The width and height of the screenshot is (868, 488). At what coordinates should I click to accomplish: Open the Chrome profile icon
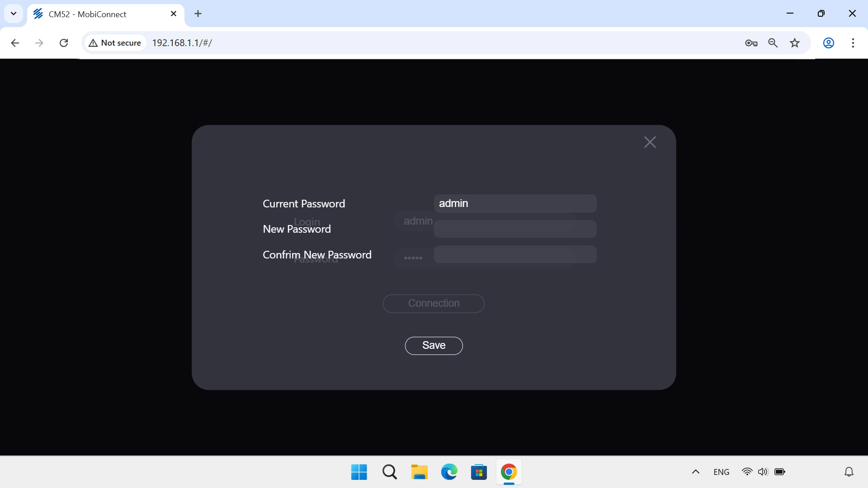click(x=828, y=43)
